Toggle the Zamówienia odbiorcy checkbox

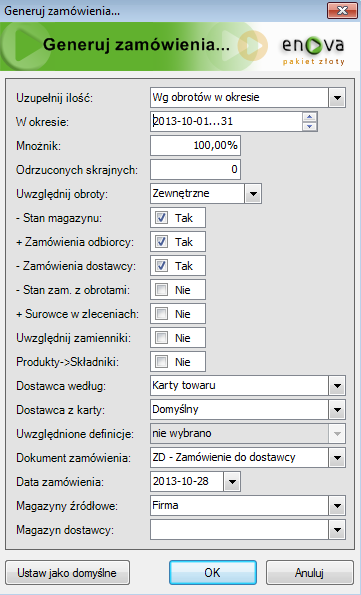point(161,242)
